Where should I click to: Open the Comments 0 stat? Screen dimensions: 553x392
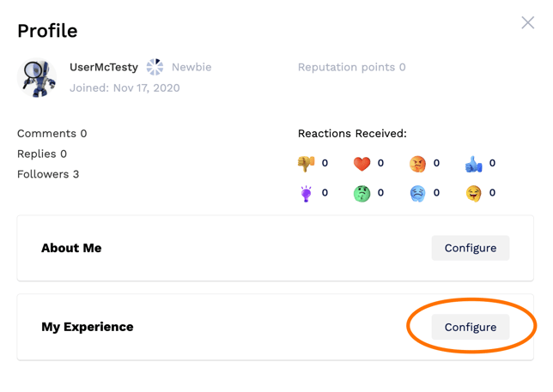[x=52, y=134]
